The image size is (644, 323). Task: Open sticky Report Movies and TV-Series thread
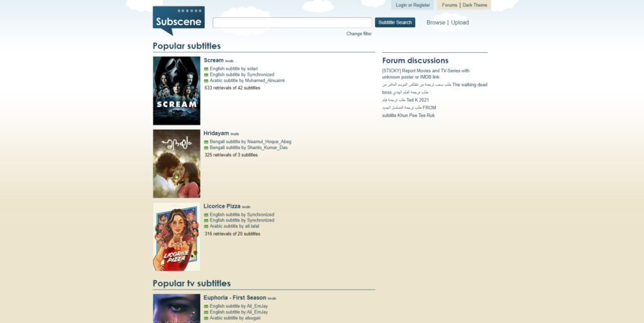pos(426,74)
